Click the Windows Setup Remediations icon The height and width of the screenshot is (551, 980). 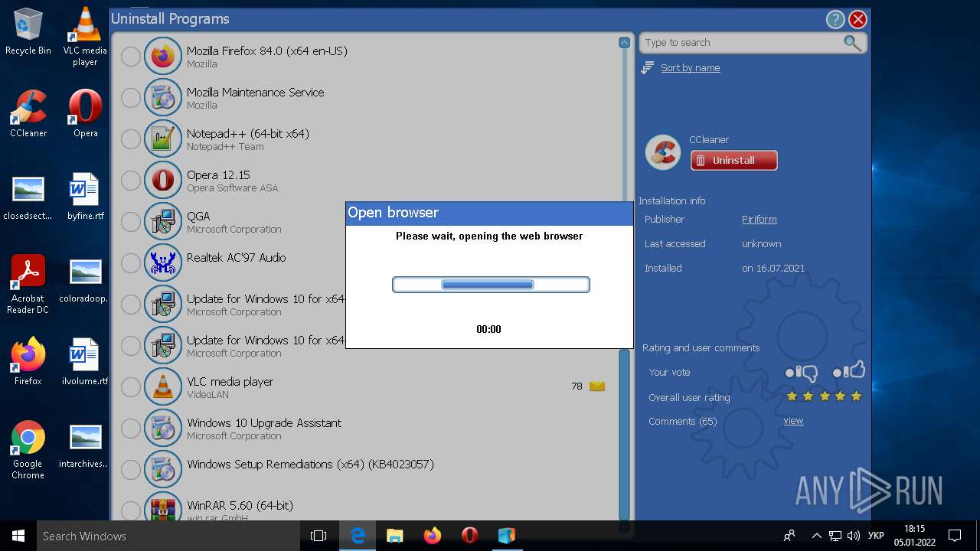(x=162, y=469)
